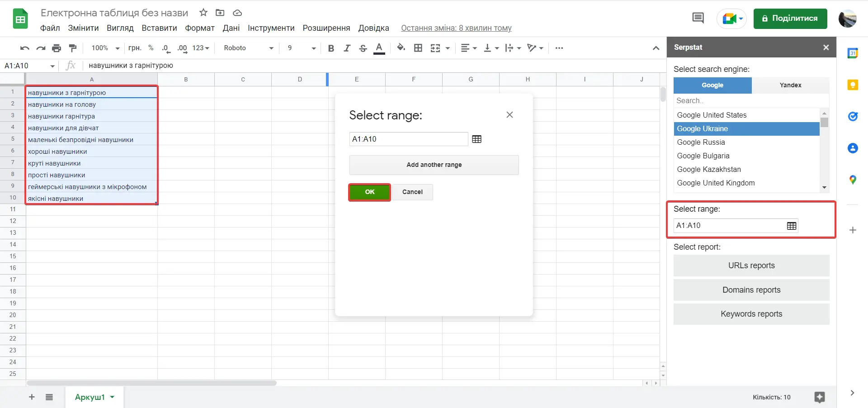Toggle bold formatting
Image resolution: width=868 pixels, height=408 pixels.
(331, 48)
